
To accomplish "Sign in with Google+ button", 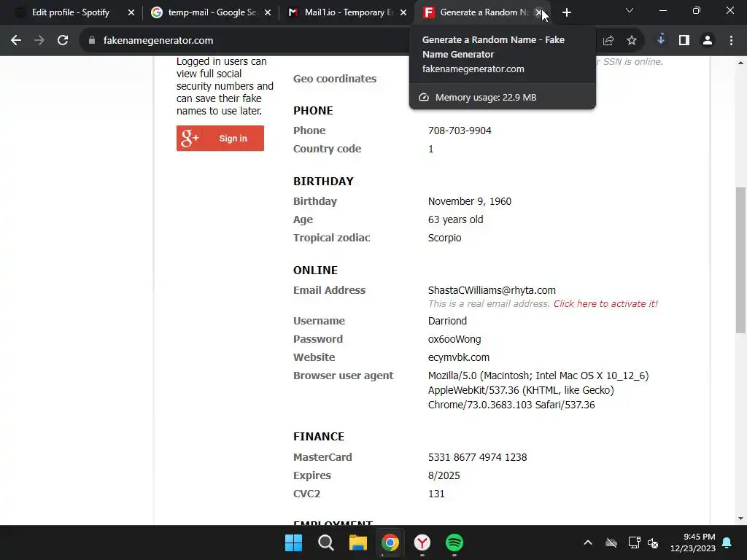I will (220, 138).
